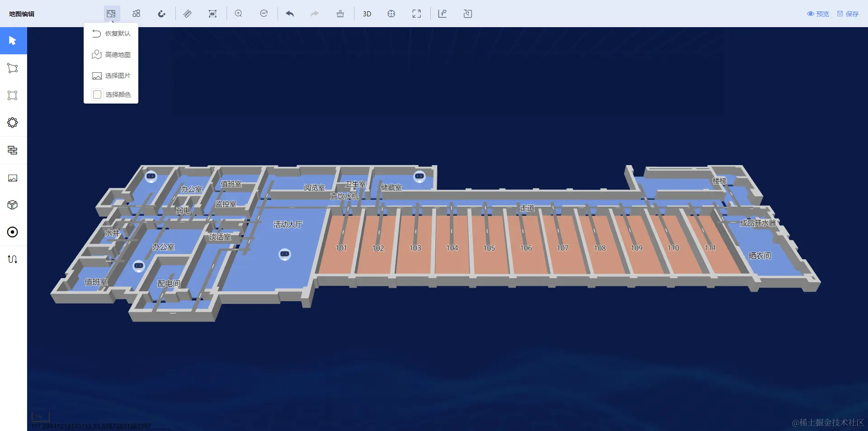Click the 选择颜色 color swatch
868x431 pixels.
97,95
